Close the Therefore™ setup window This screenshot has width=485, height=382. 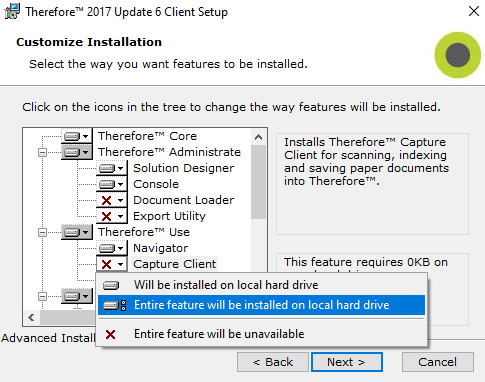tap(474, 11)
